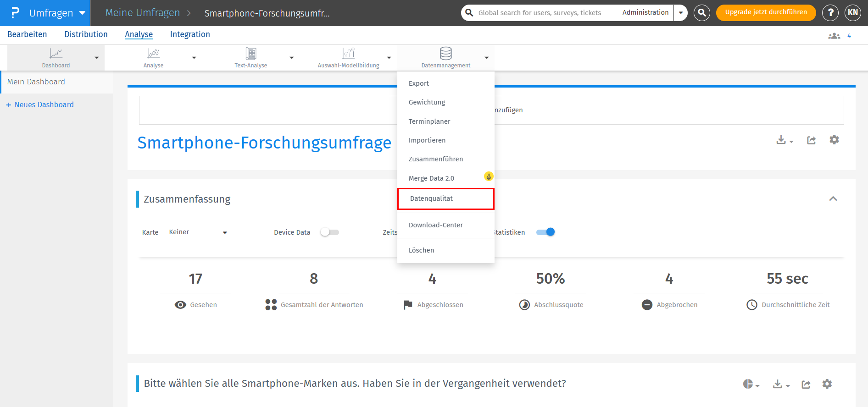Click Upgrade jetzt durchführen button
This screenshot has width=868, height=407.
coord(766,12)
